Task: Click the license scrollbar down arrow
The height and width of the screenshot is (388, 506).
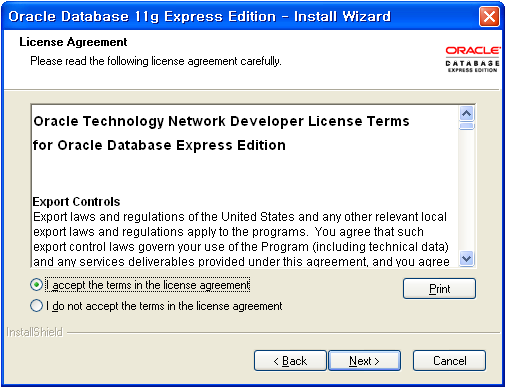Action: pos(467,258)
